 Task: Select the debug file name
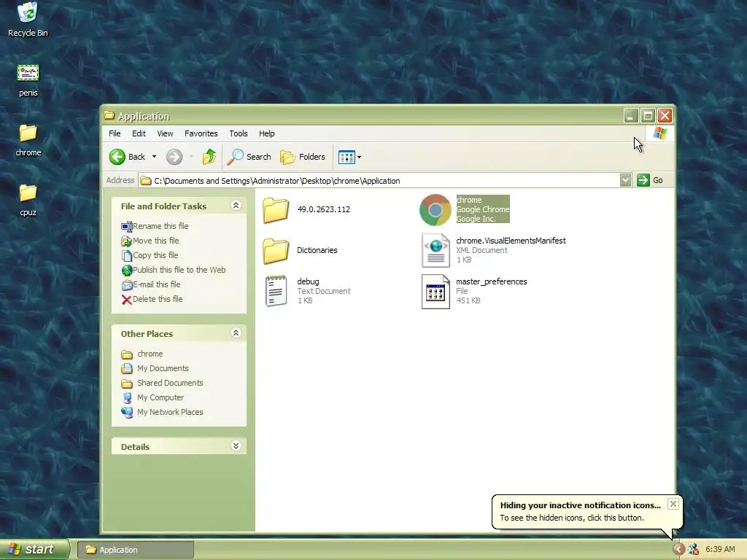[x=308, y=282]
